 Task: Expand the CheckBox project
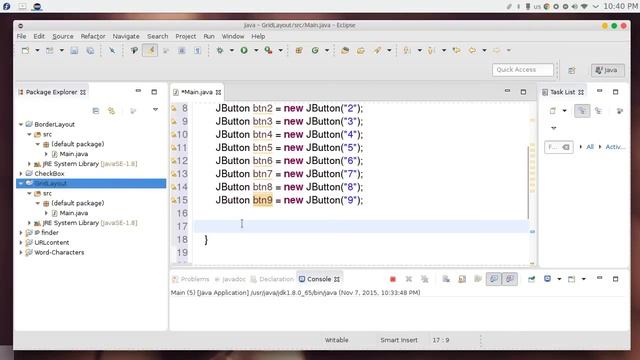point(21,173)
